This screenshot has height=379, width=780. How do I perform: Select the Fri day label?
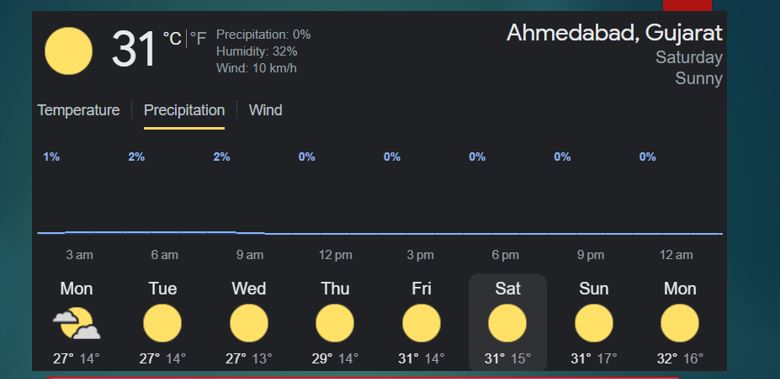pos(421,288)
